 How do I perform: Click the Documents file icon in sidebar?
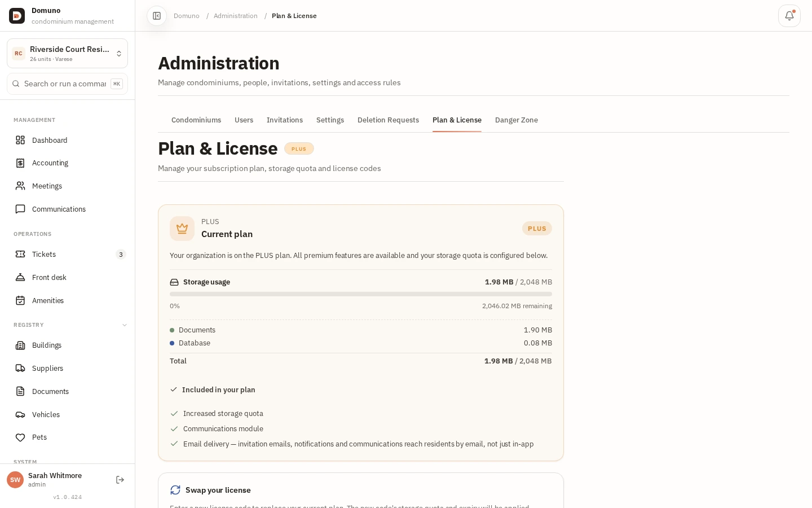pos(20,391)
